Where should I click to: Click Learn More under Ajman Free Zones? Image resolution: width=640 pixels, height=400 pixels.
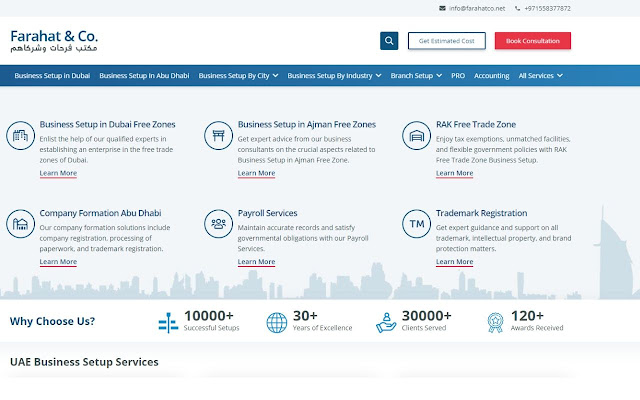point(256,173)
